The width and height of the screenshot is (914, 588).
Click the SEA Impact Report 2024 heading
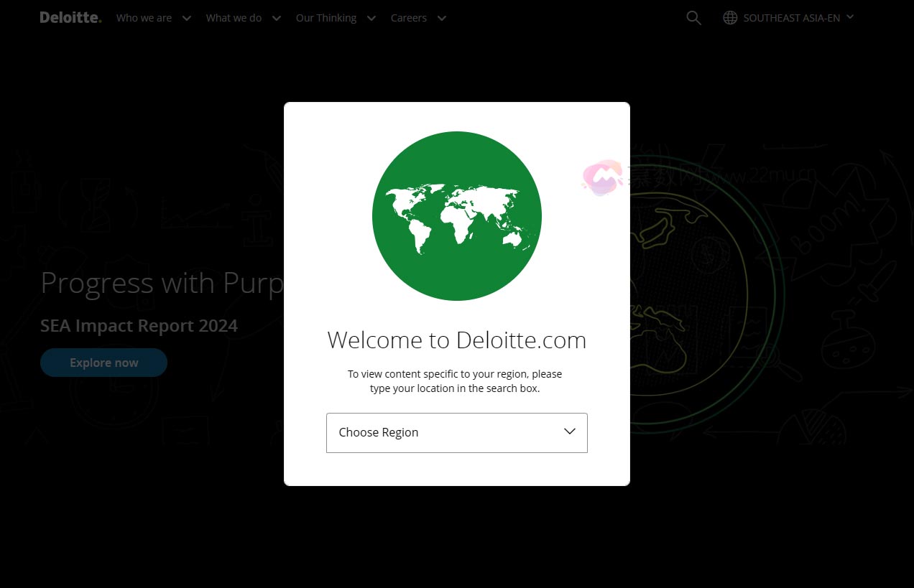139,325
